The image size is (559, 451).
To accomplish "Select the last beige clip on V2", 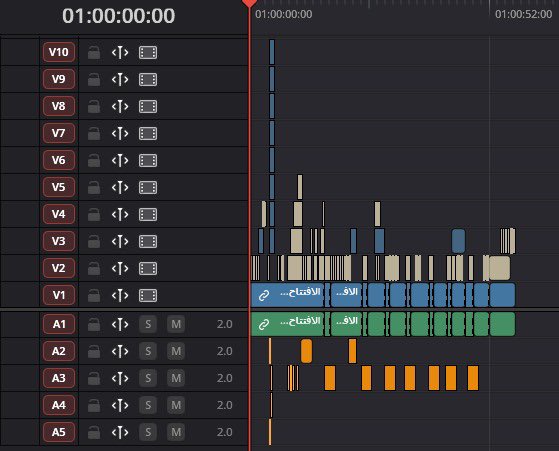I will (x=500, y=268).
